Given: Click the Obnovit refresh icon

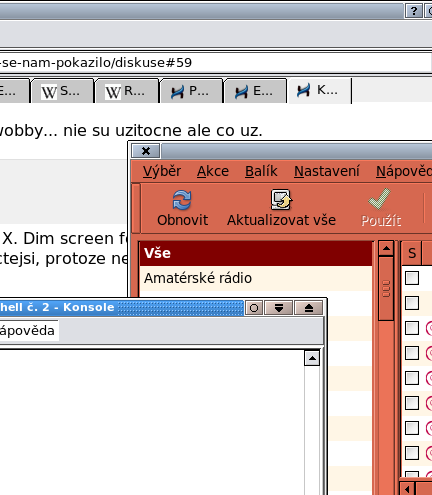Looking at the screenshot, I should 182,200.
